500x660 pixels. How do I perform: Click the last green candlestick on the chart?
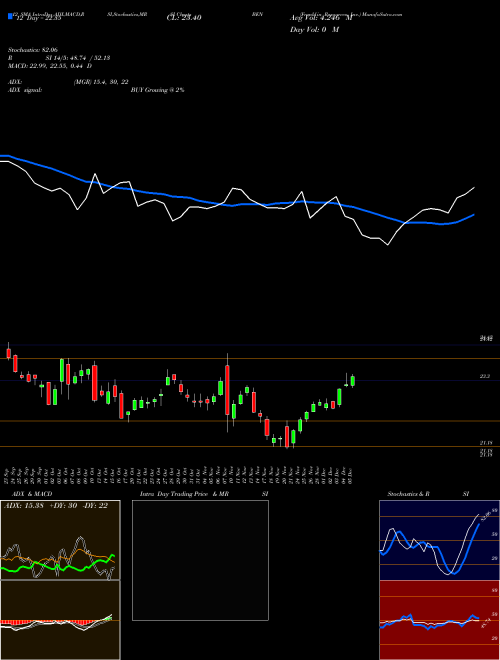pos(352,381)
